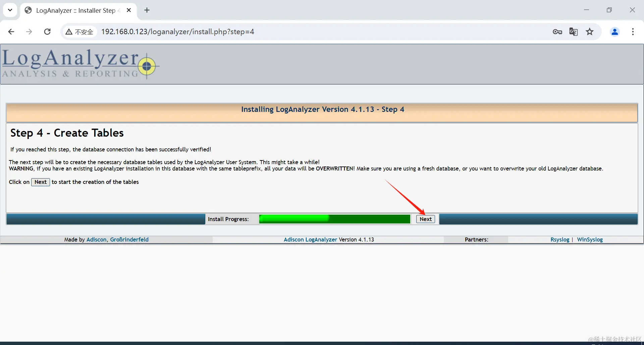Open the Chrome three-dot menu
Screen dimensions: 644x345
click(x=633, y=32)
